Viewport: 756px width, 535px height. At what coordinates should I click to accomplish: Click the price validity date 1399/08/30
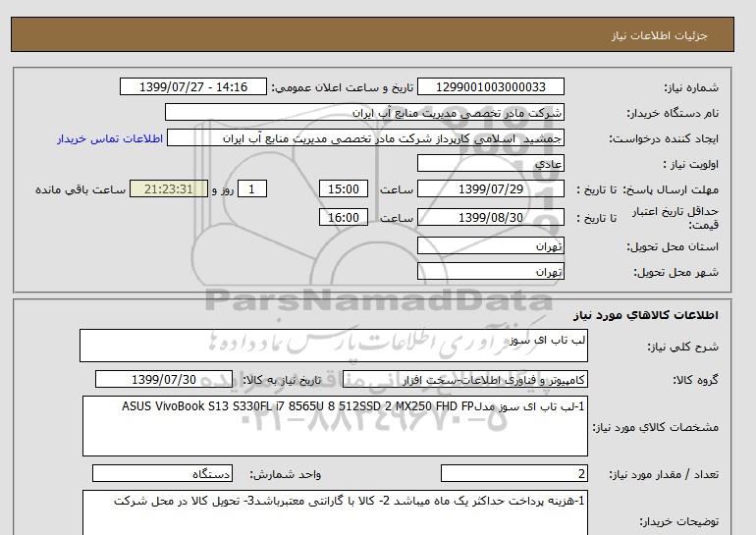click(x=490, y=217)
